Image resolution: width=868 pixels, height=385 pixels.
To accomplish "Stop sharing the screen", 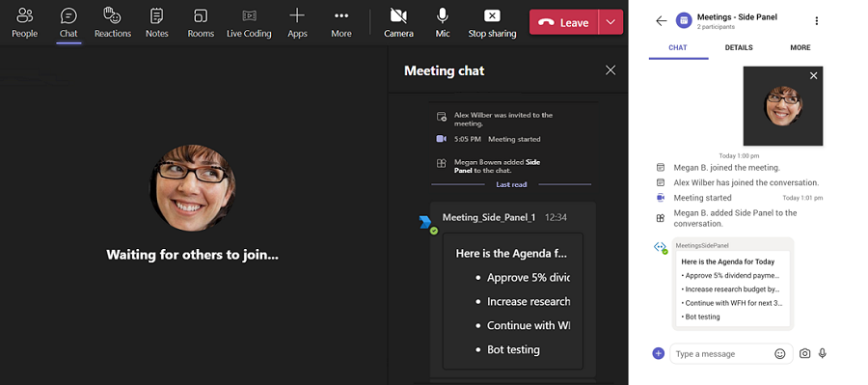I will pos(492,23).
